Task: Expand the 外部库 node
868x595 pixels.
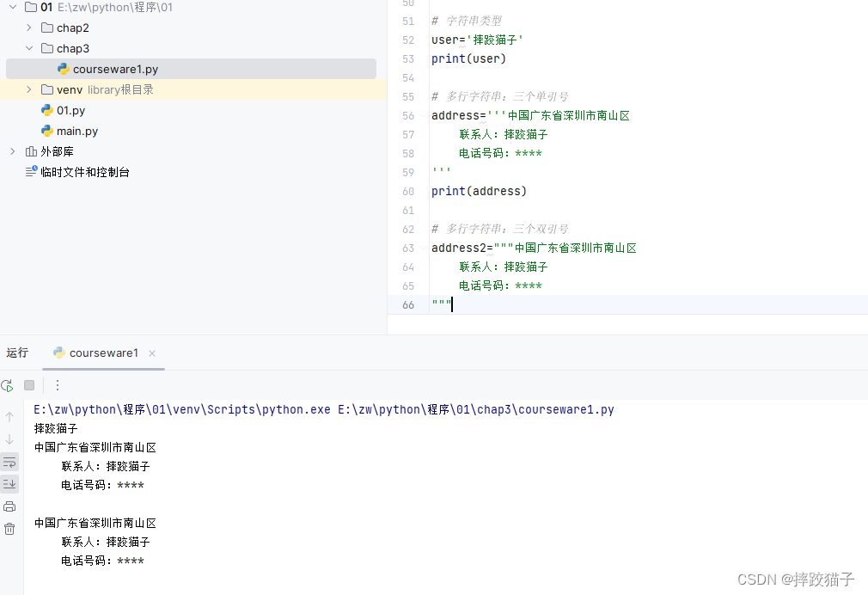Action: pyautogui.click(x=13, y=151)
